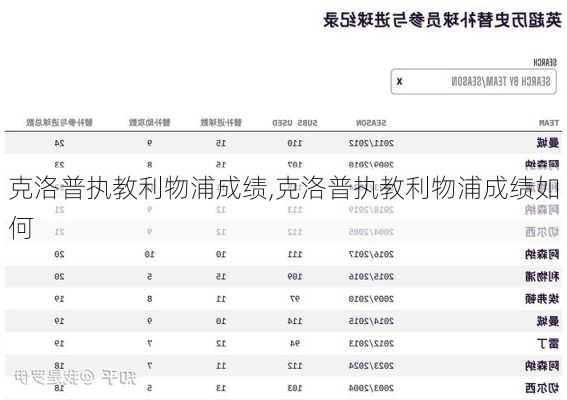Viewport: 567px width, 400px height.
Task: Sort by the SUBS USED column header
Action: pos(295,123)
